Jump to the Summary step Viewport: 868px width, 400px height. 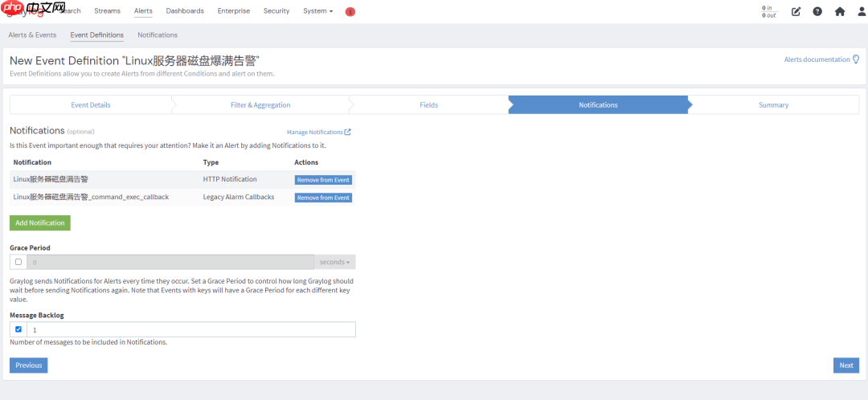click(x=773, y=105)
